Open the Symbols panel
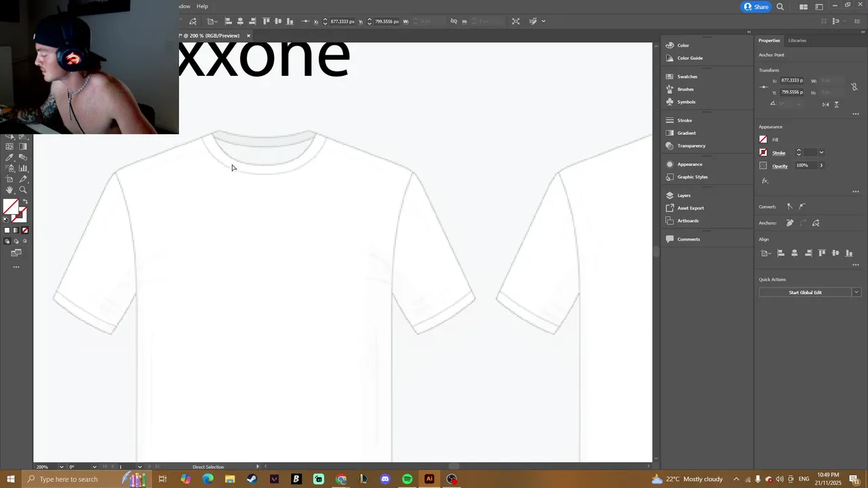 [686, 102]
